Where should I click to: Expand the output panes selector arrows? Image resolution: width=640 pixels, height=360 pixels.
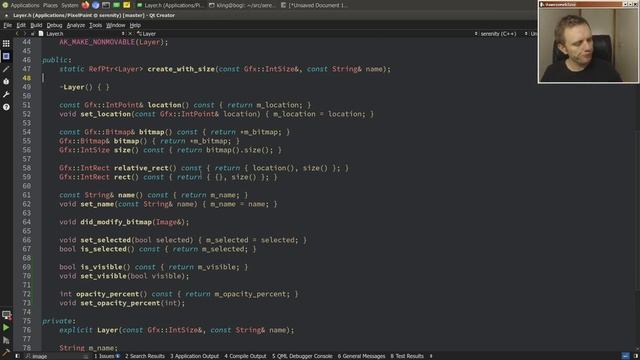click(x=431, y=356)
